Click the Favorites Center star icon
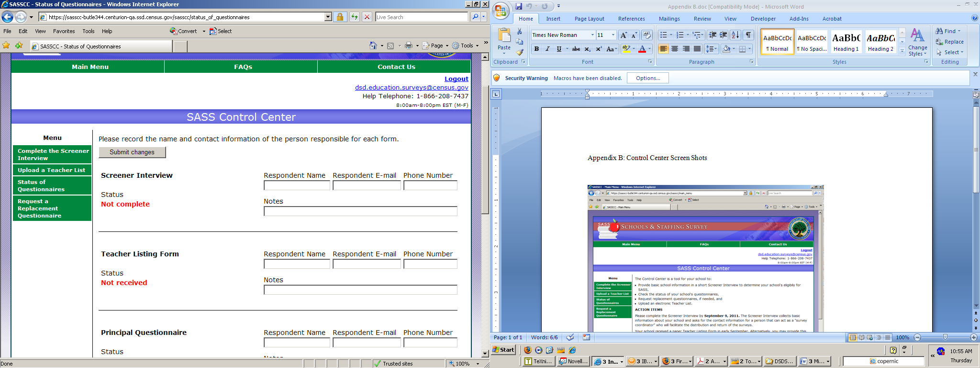980x368 pixels. click(6, 46)
